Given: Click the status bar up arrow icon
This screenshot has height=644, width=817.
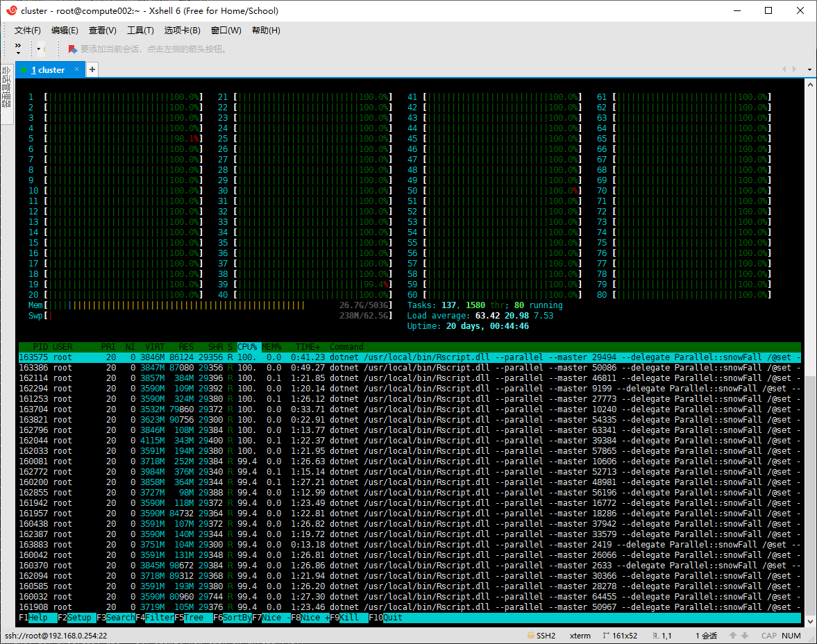Looking at the screenshot, I should pos(732,635).
